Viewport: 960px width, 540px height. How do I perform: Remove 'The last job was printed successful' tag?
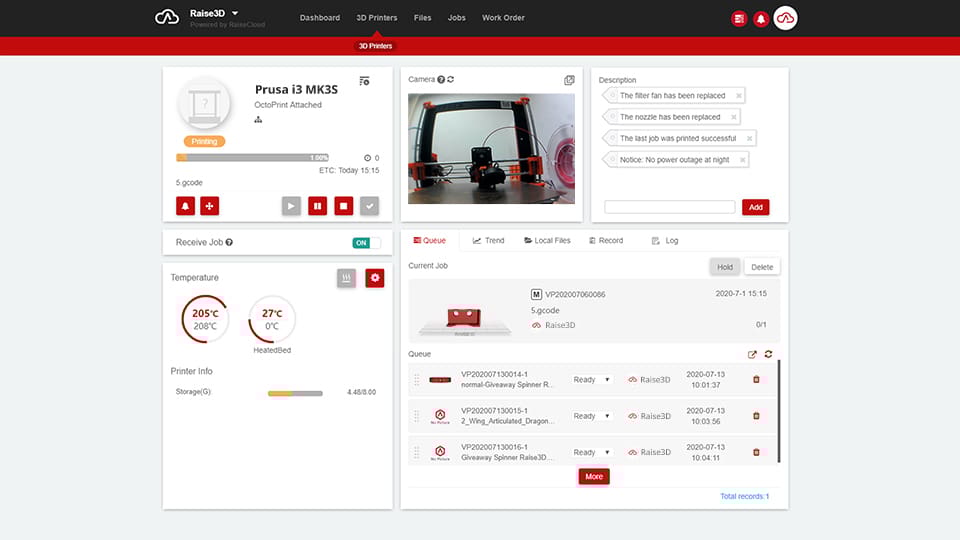point(749,138)
